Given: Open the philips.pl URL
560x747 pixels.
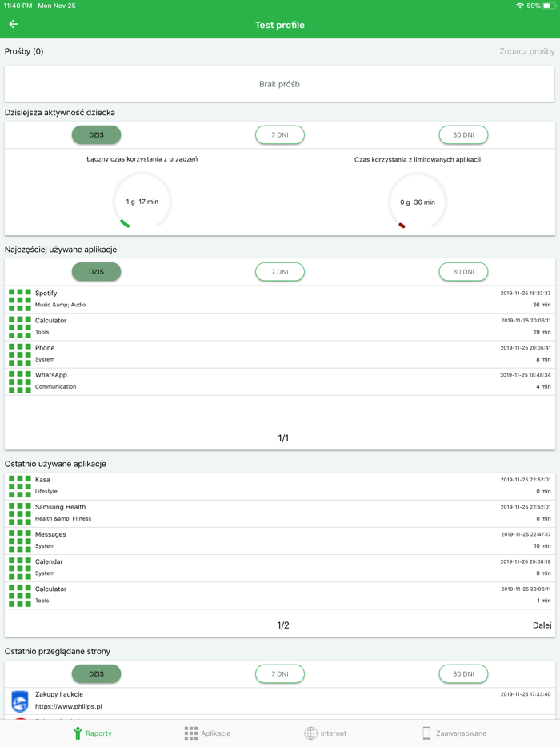Looking at the screenshot, I should pyautogui.click(x=69, y=706).
